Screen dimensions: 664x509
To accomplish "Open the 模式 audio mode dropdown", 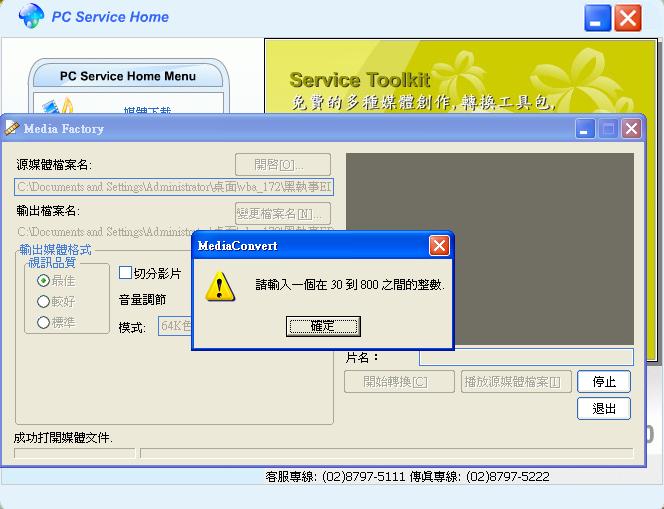I will pyautogui.click(x=175, y=326).
